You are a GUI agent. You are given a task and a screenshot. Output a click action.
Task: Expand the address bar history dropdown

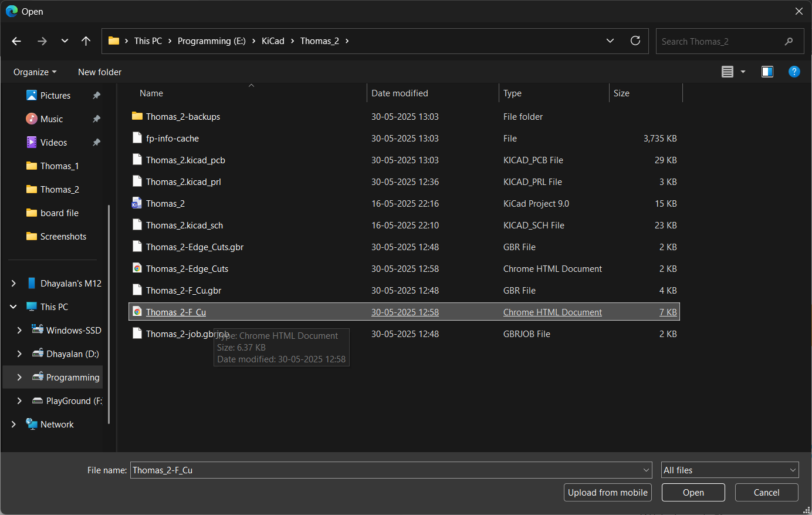pos(610,41)
